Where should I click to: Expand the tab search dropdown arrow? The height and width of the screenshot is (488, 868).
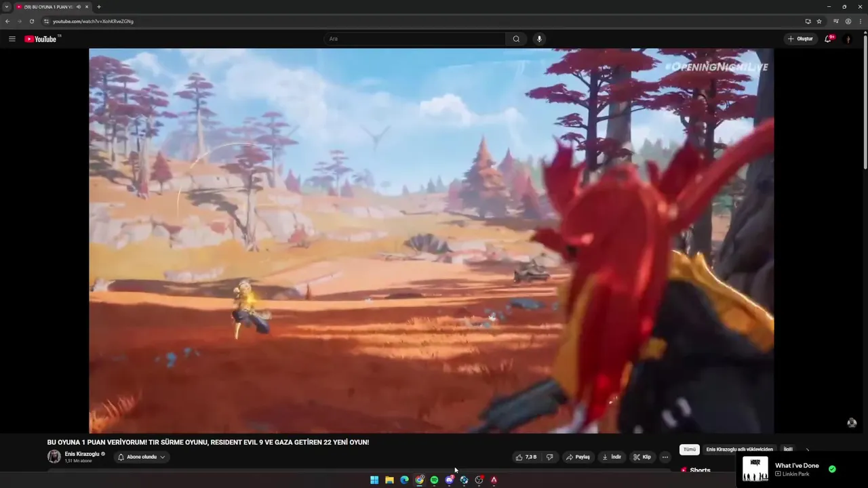pos(7,7)
